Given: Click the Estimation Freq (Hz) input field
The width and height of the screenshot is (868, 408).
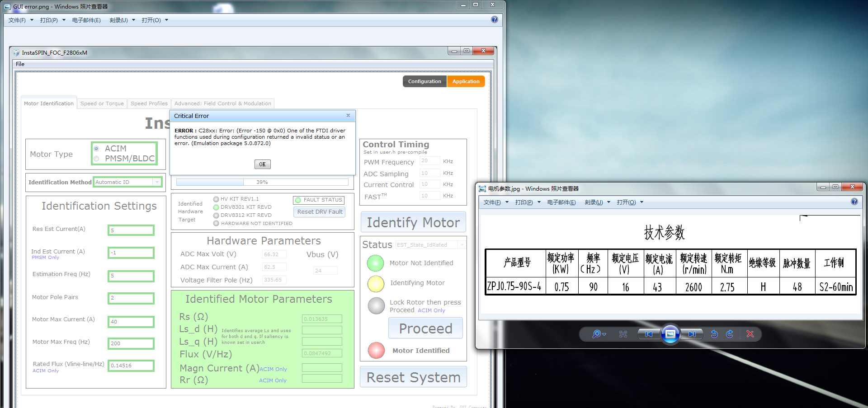Looking at the screenshot, I should click(x=131, y=276).
